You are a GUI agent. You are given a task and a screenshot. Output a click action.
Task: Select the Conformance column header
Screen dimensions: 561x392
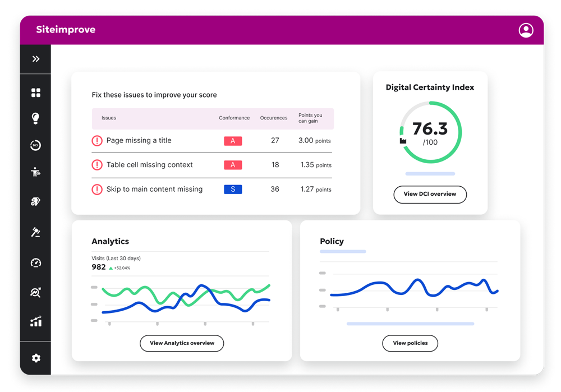(x=234, y=118)
